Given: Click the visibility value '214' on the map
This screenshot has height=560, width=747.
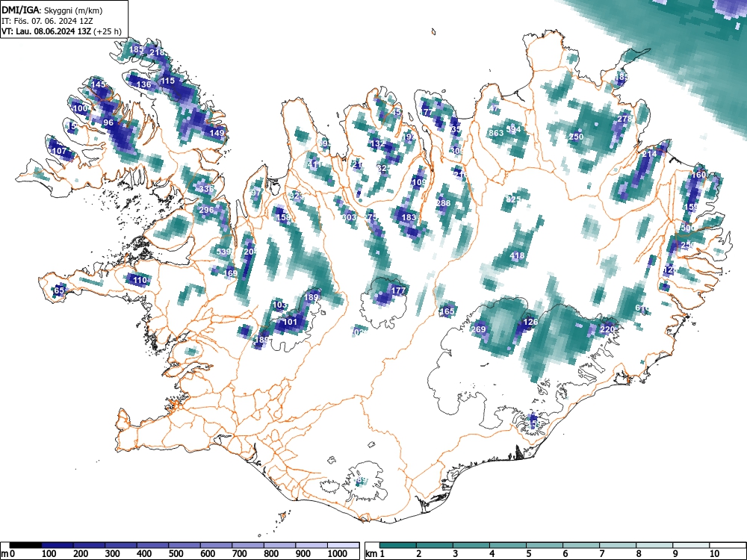Looking at the screenshot, I should 649,154.
